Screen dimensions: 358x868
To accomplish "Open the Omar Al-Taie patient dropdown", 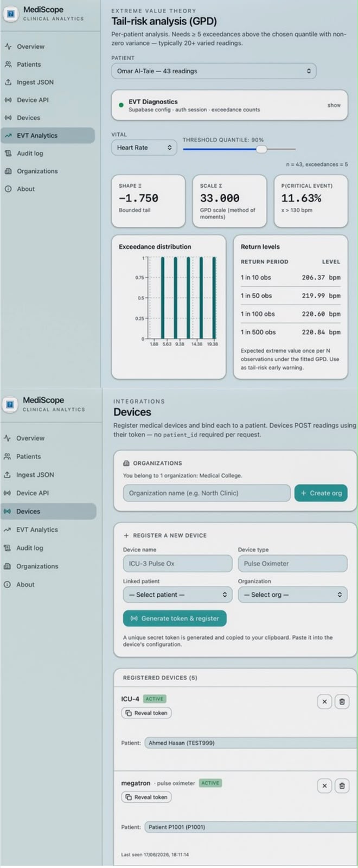I will pyautogui.click(x=214, y=71).
